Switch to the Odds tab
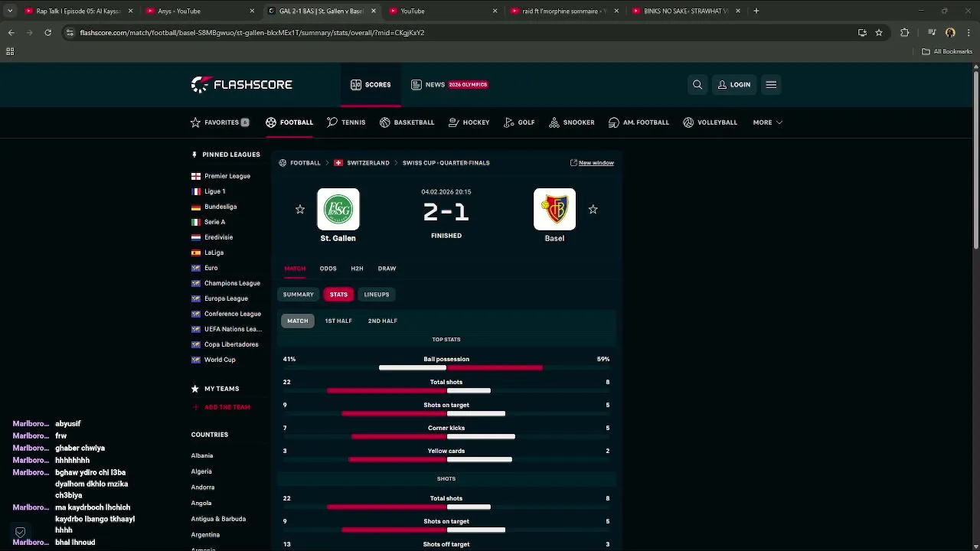The width and height of the screenshot is (980, 551). click(x=328, y=269)
